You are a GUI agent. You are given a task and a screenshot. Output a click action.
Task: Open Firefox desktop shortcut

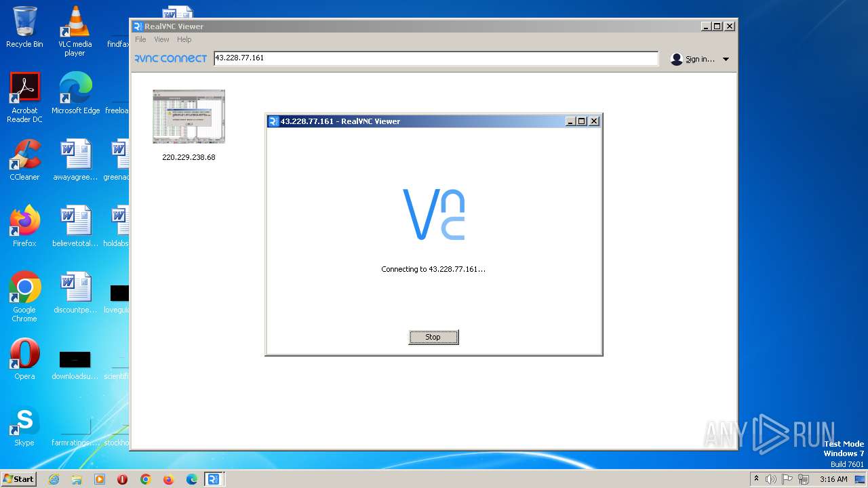(x=24, y=226)
